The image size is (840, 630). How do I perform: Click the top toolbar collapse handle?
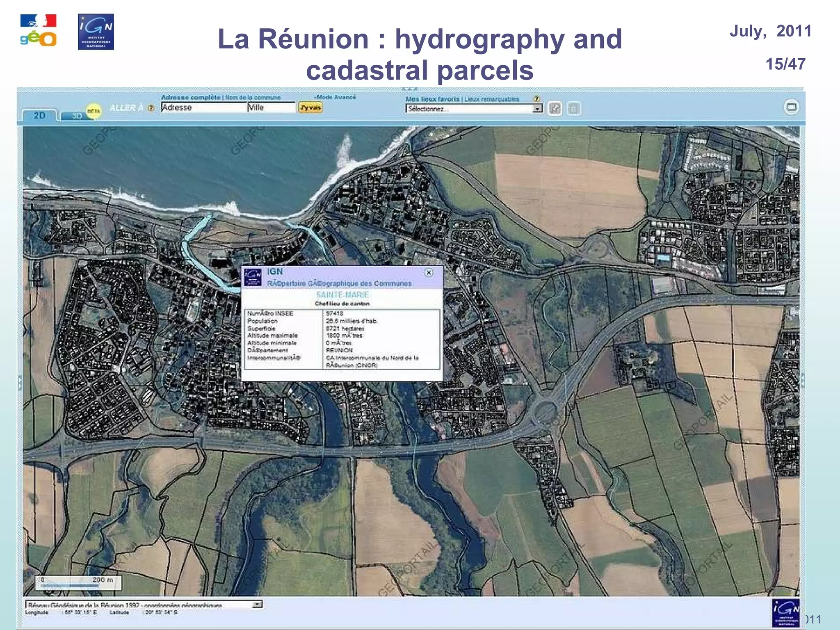pyautogui.click(x=409, y=89)
